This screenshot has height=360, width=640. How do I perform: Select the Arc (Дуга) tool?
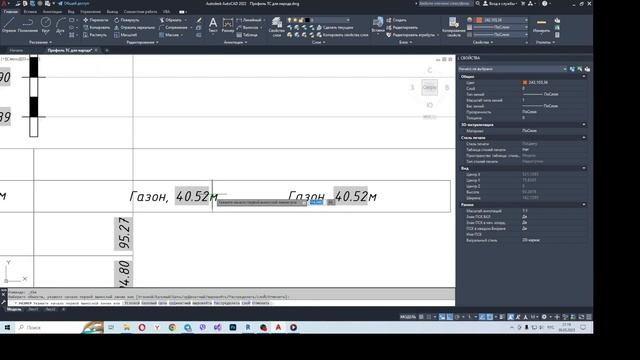point(60,24)
